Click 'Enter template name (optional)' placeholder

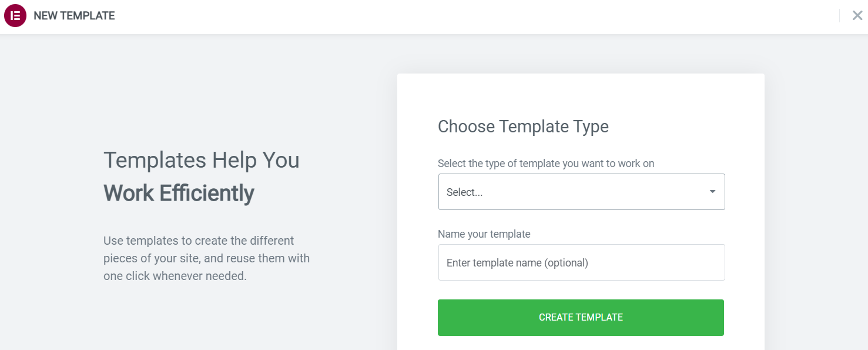tap(517, 263)
